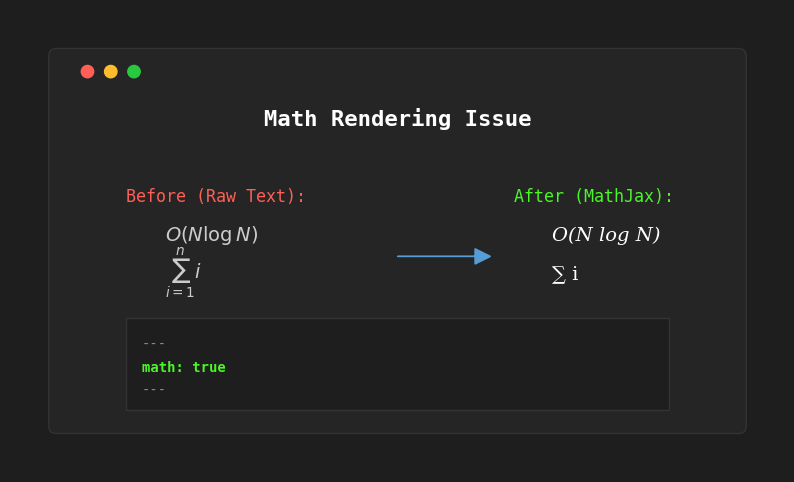Click the yellow minimize window dot

pyautogui.click(x=111, y=72)
